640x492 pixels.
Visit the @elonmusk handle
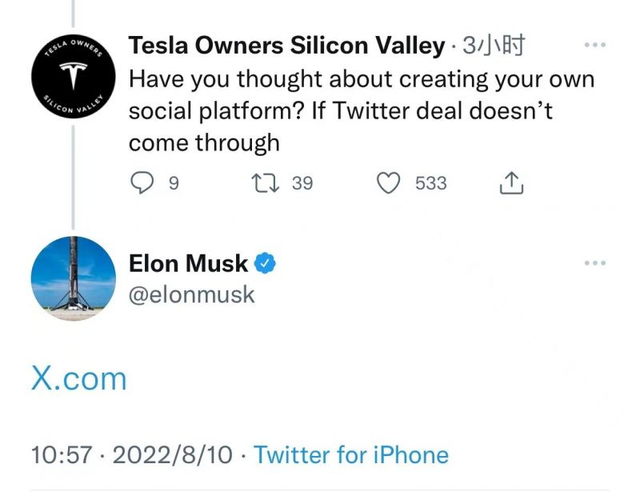coord(192,295)
